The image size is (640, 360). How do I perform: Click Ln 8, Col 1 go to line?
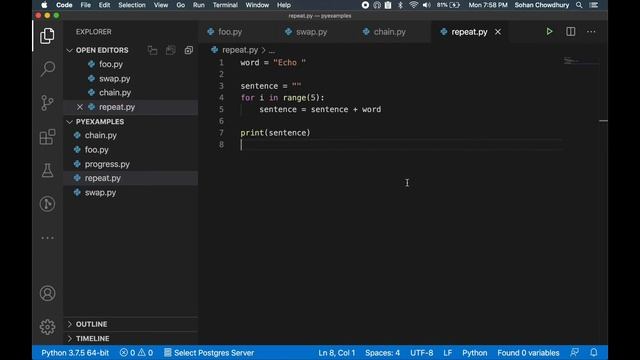tap(337, 353)
